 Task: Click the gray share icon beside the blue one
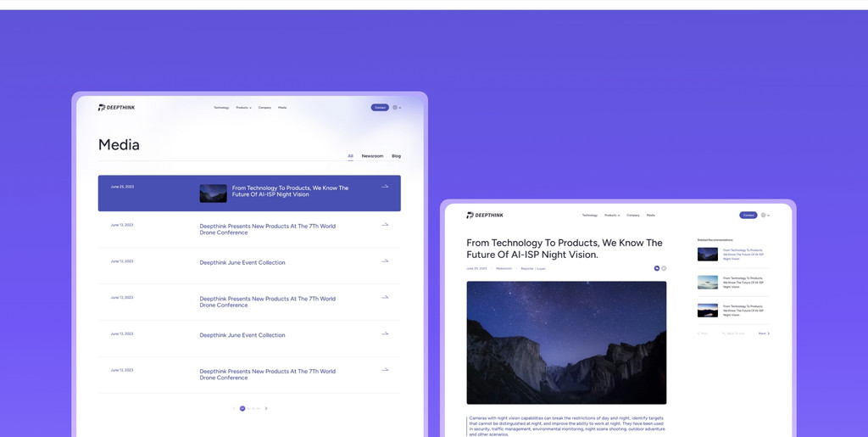tap(664, 268)
